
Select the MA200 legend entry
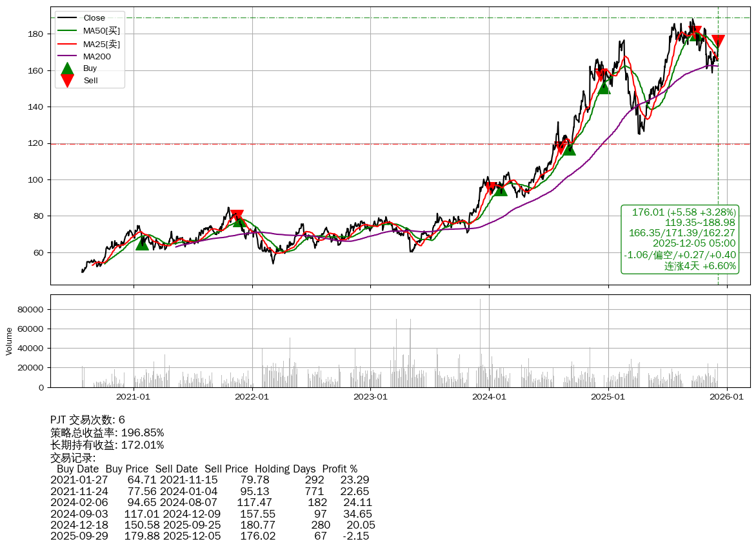[x=97, y=57]
